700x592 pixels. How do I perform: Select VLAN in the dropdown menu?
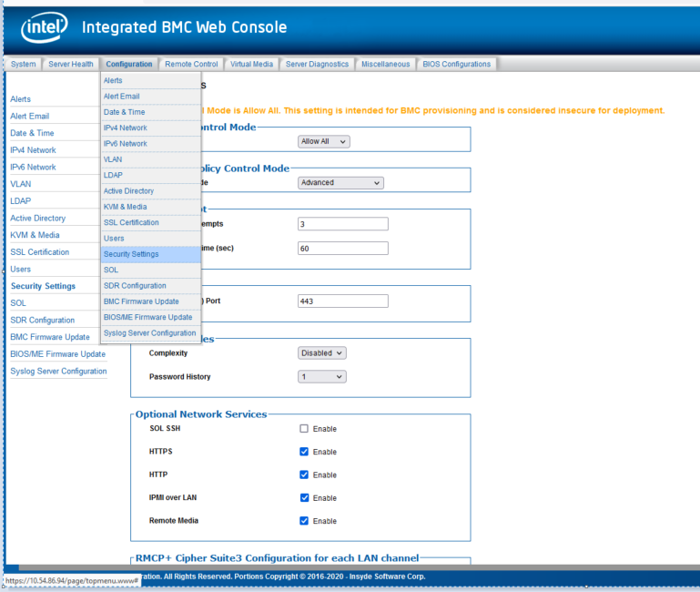coord(151,159)
